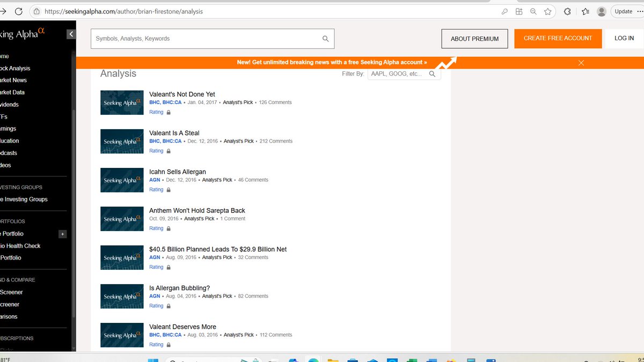Open article Anthem Won't Hold Sarepta Back

pyautogui.click(x=197, y=210)
